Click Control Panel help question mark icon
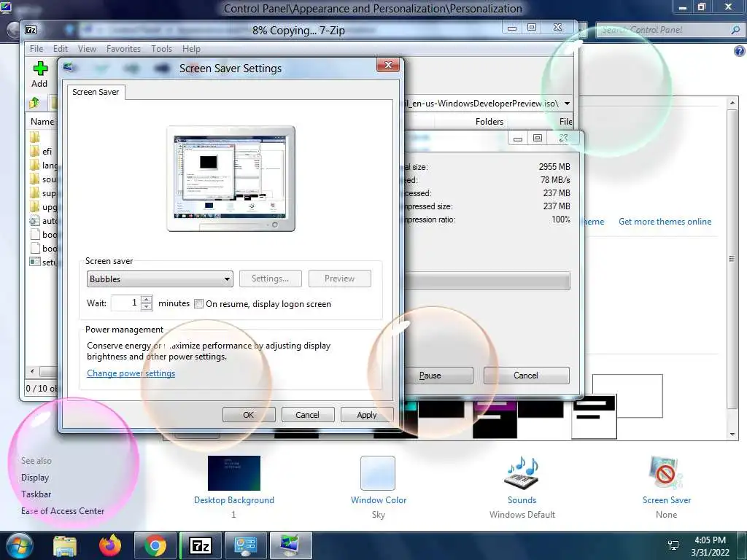The image size is (747, 560). [x=740, y=50]
